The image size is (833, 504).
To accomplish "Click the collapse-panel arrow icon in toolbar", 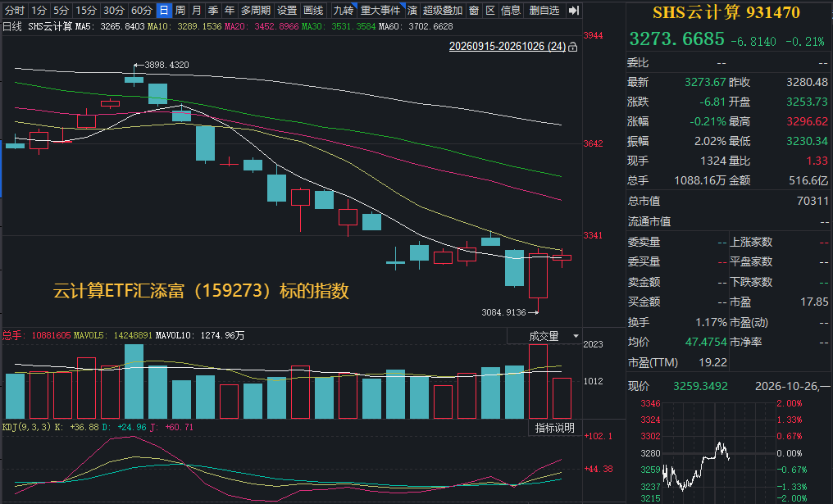I will click(573, 10).
